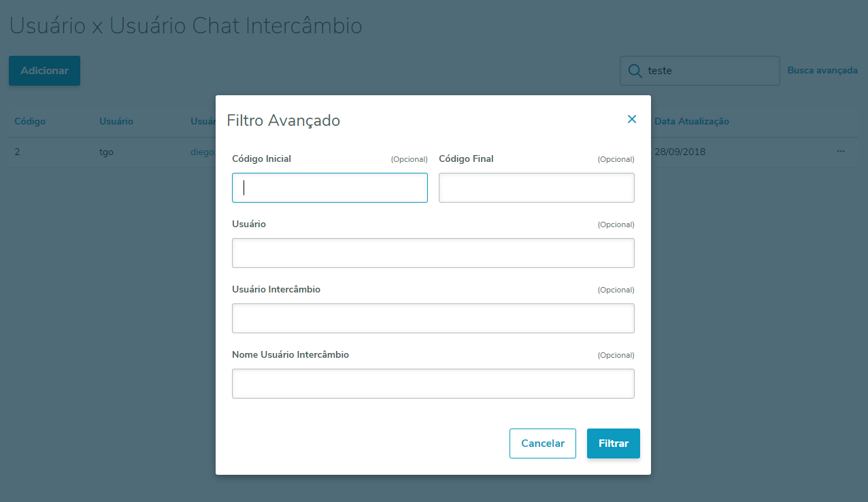The height and width of the screenshot is (502, 868).
Task: Focus the Nome Usuário Intercâmbio field
Action: point(433,384)
